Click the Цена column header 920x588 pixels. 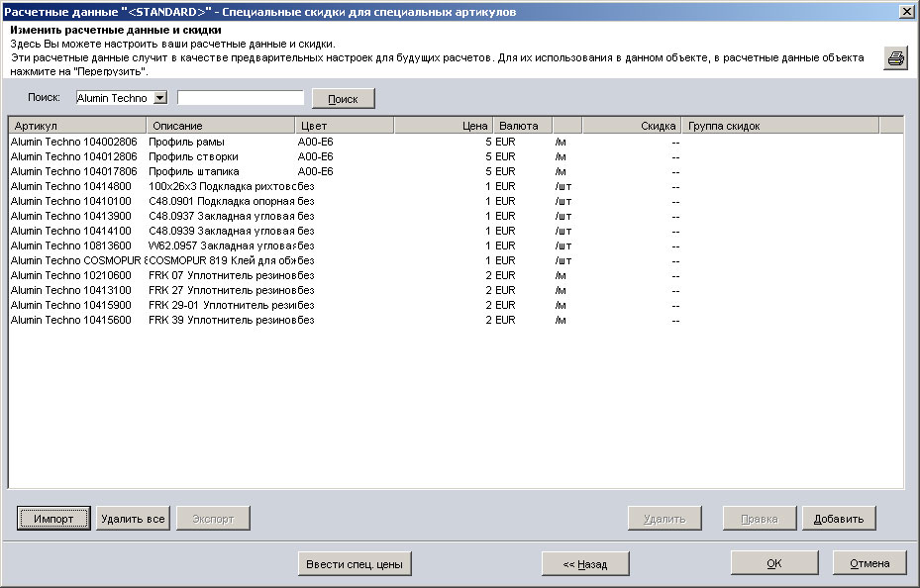coord(443,126)
